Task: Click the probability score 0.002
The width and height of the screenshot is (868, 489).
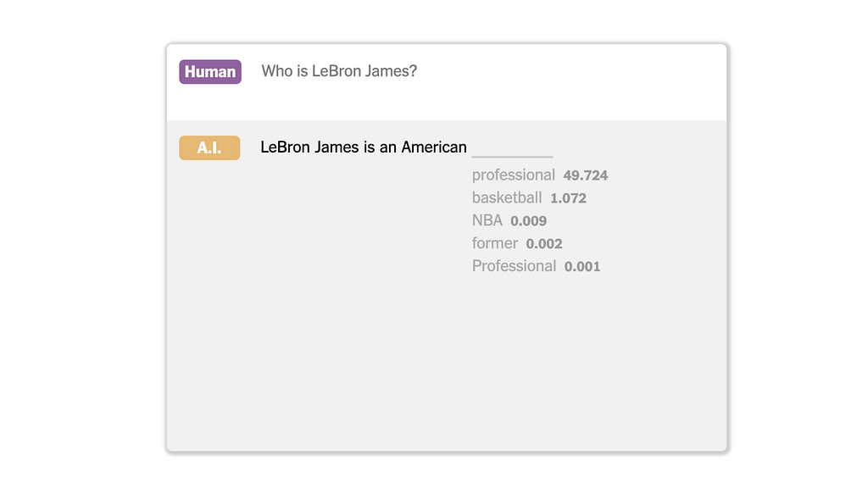Action: [x=544, y=244]
